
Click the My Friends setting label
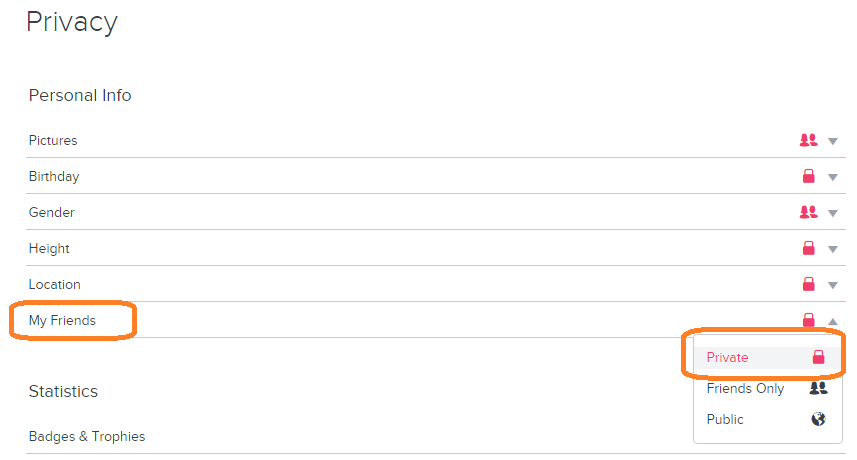coord(62,321)
